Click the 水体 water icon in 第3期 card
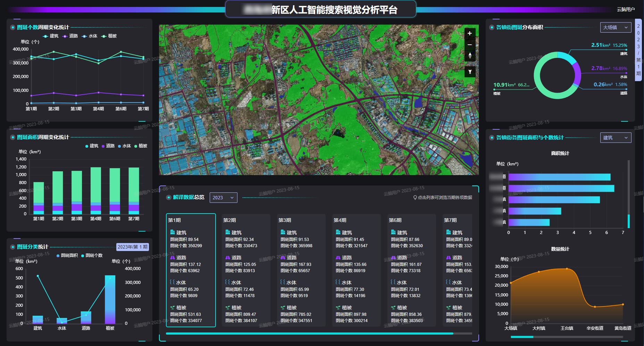Screen dimensions: 644x346 283,282
